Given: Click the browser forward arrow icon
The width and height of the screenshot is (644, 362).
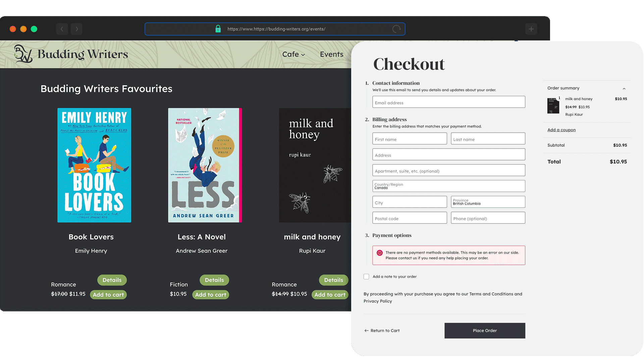Looking at the screenshot, I should coord(76,29).
